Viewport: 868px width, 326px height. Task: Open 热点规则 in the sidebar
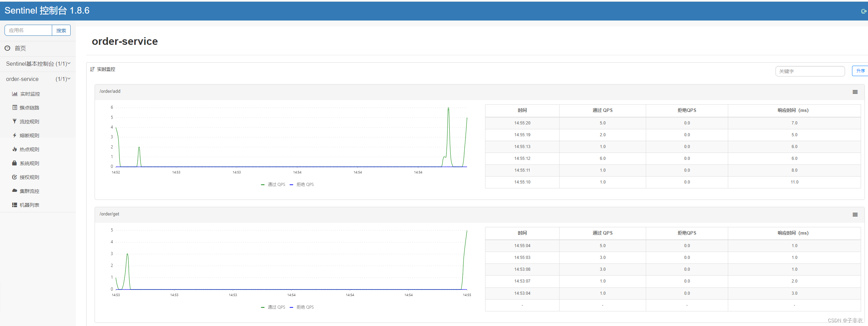coord(30,149)
